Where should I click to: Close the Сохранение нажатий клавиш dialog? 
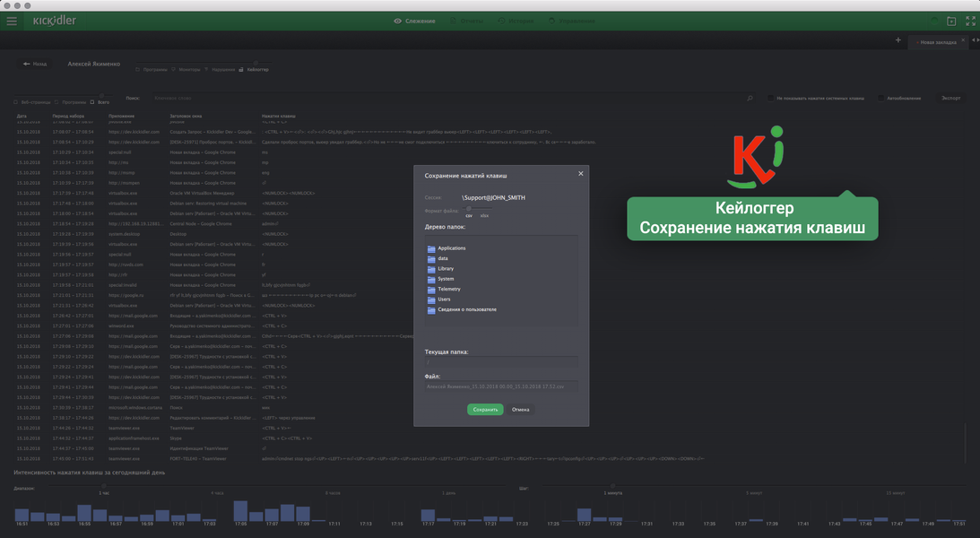pos(581,174)
